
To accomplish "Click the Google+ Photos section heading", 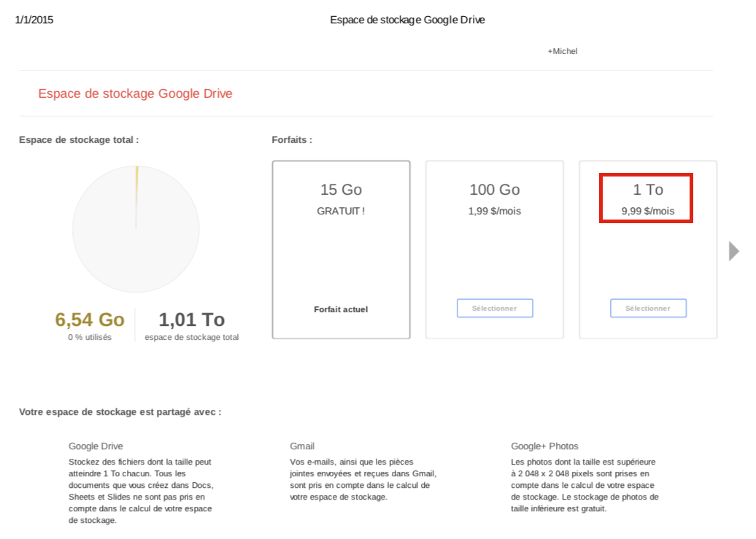I will (544, 446).
